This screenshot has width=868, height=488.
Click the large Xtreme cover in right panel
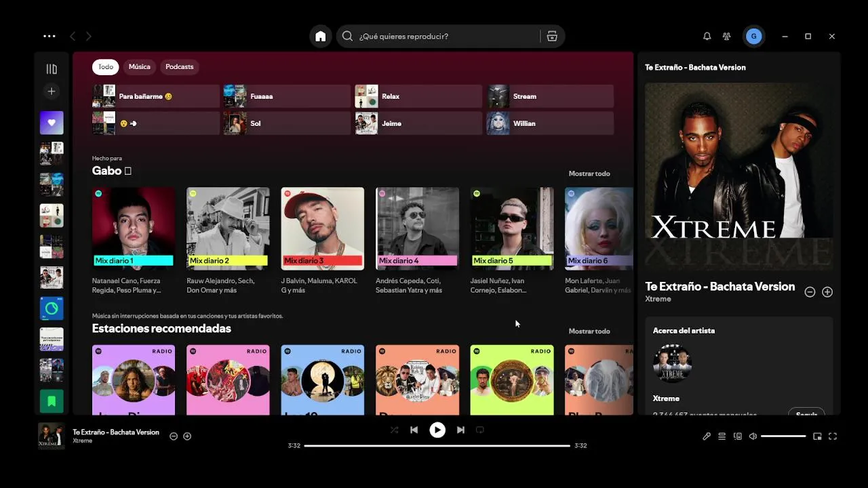[x=739, y=176]
